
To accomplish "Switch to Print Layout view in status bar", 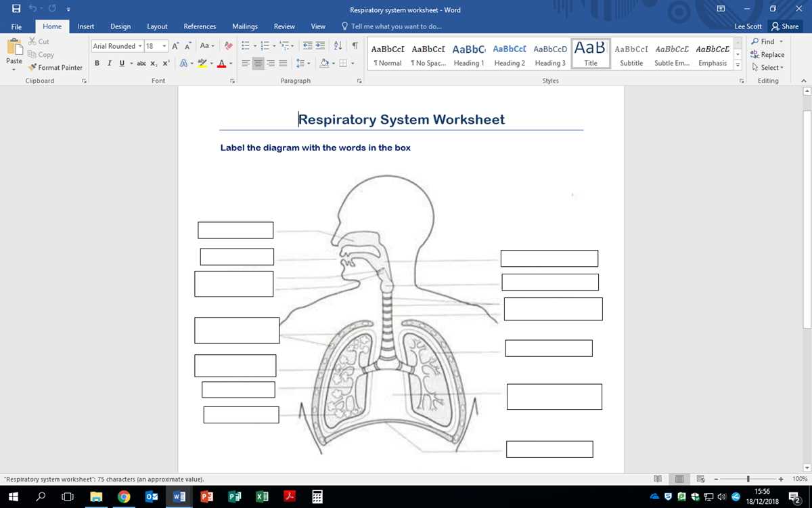I will [x=679, y=479].
